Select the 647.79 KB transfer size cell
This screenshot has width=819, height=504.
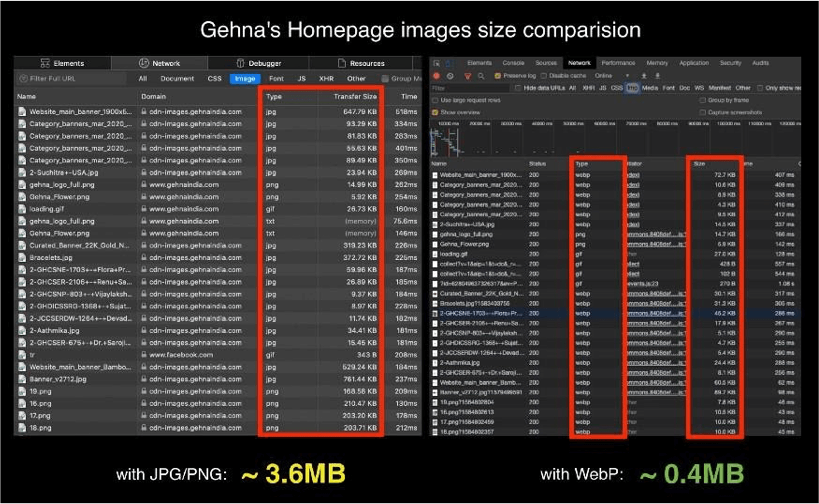[x=360, y=112]
